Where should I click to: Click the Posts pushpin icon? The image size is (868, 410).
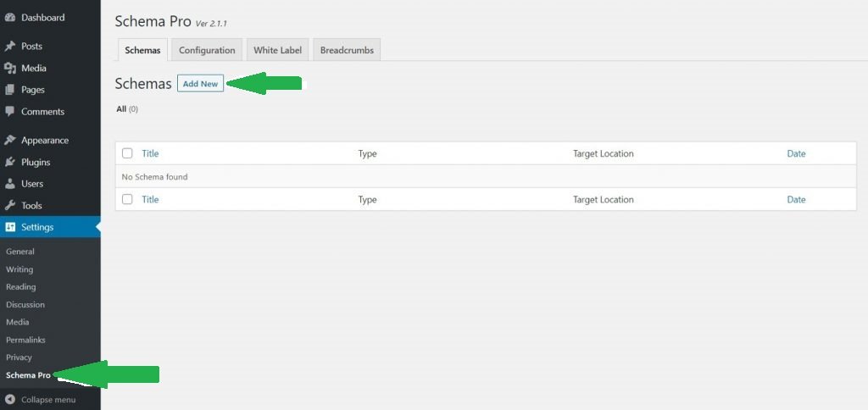pos(9,47)
